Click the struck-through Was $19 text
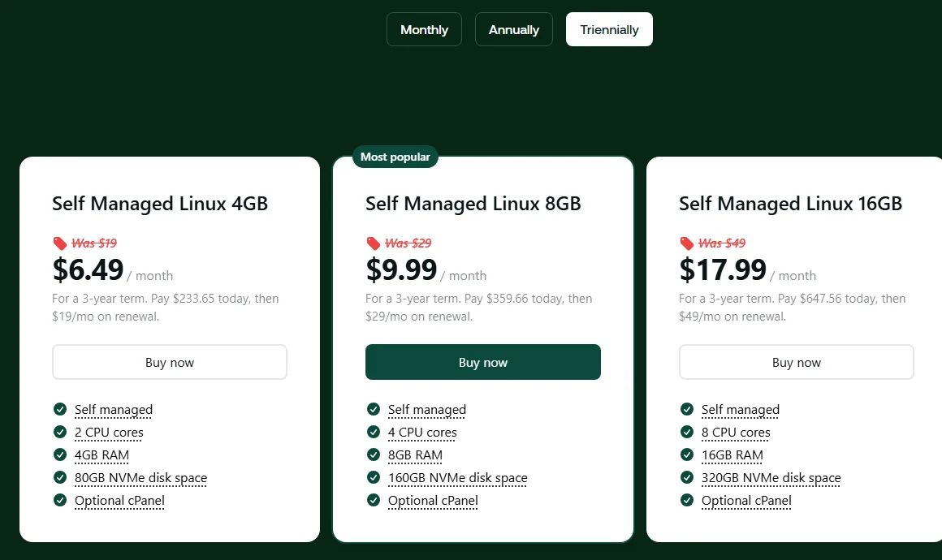This screenshot has height=560, width=942. [x=94, y=243]
